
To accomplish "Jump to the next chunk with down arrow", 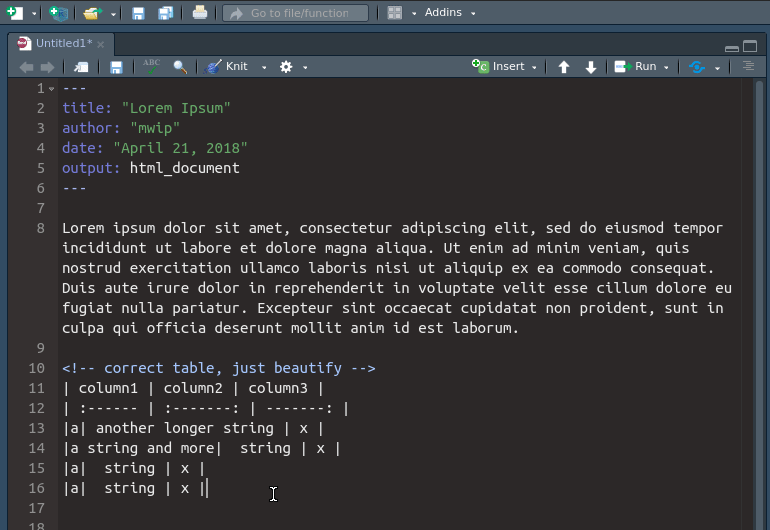I will (x=591, y=67).
